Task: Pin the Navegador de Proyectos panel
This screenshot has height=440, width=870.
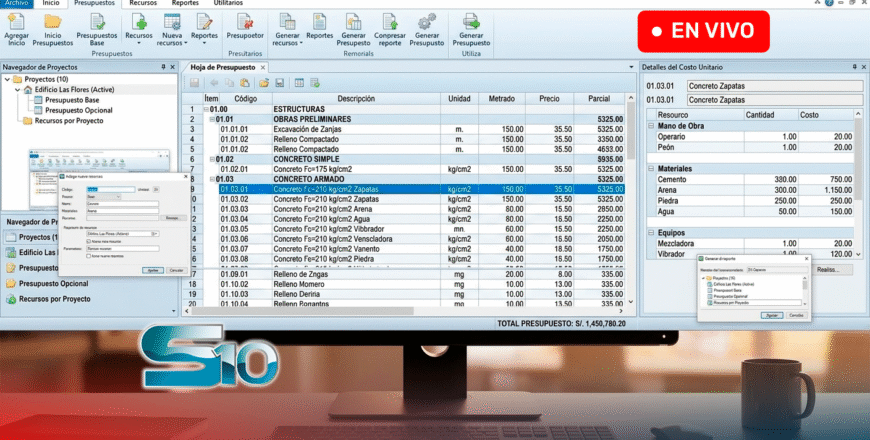Action: click(x=162, y=67)
